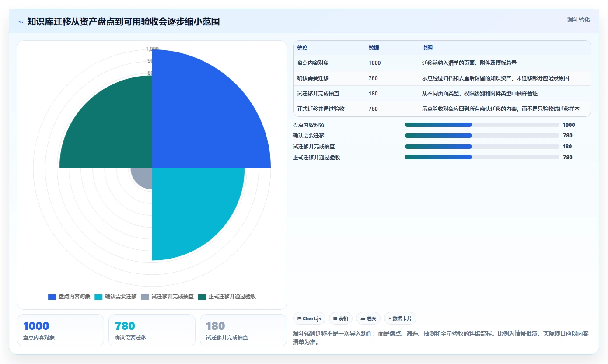Screen dimensions: 608x364
Task: Click the 确认需要迁移 progress bar
Action: point(482,136)
